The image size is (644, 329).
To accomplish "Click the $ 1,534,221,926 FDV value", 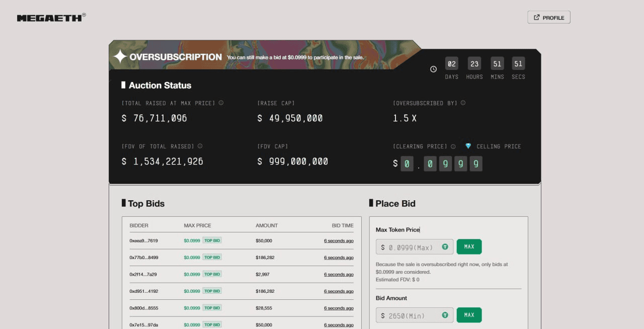I will [x=162, y=161].
